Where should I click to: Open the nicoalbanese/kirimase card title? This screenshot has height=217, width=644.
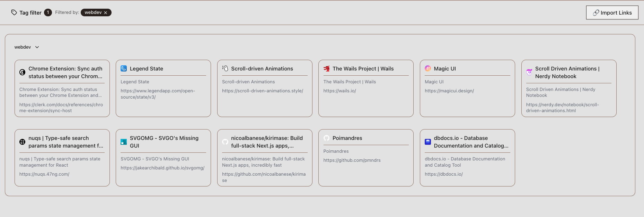coord(267,142)
